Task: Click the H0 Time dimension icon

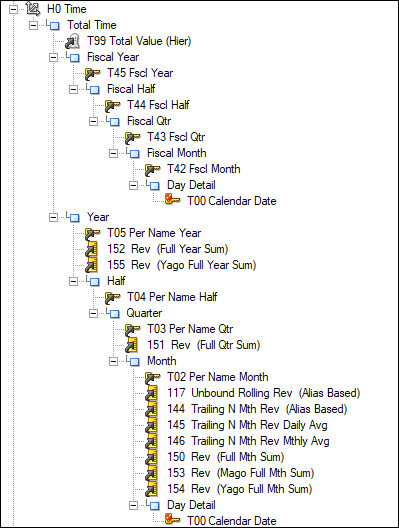Action: coord(33,8)
